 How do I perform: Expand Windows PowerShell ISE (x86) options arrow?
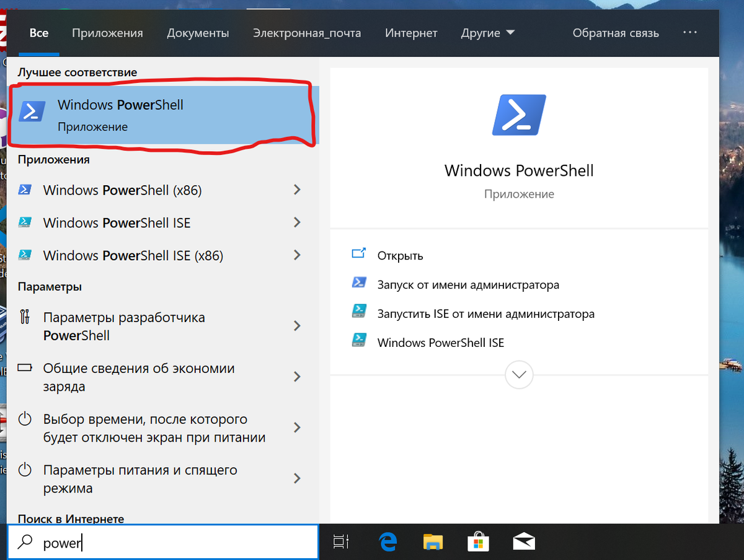(297, 255)
